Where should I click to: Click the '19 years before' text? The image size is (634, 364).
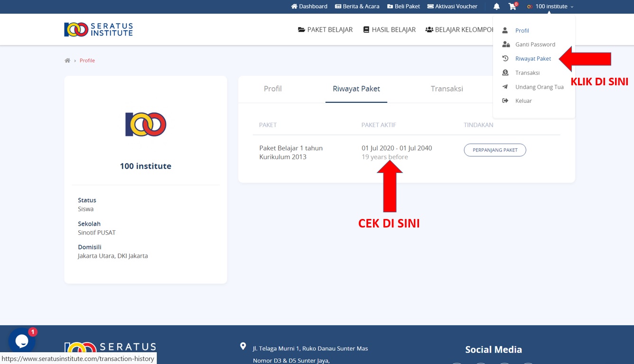point(385,157)
